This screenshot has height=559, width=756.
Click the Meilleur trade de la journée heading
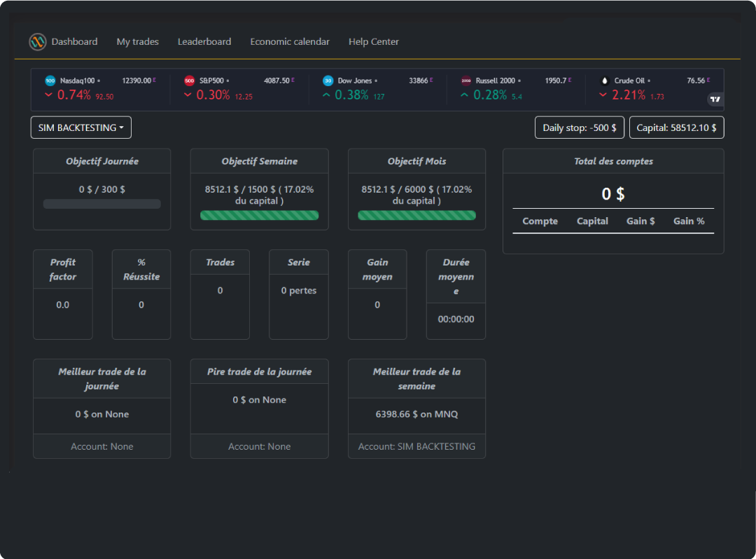pyautogui.click(x=101, y=379)
